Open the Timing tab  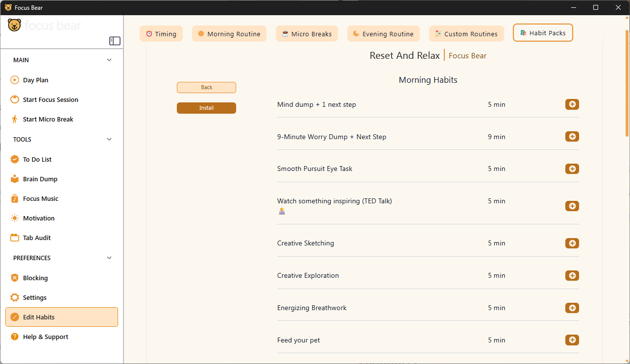[161, 34]
